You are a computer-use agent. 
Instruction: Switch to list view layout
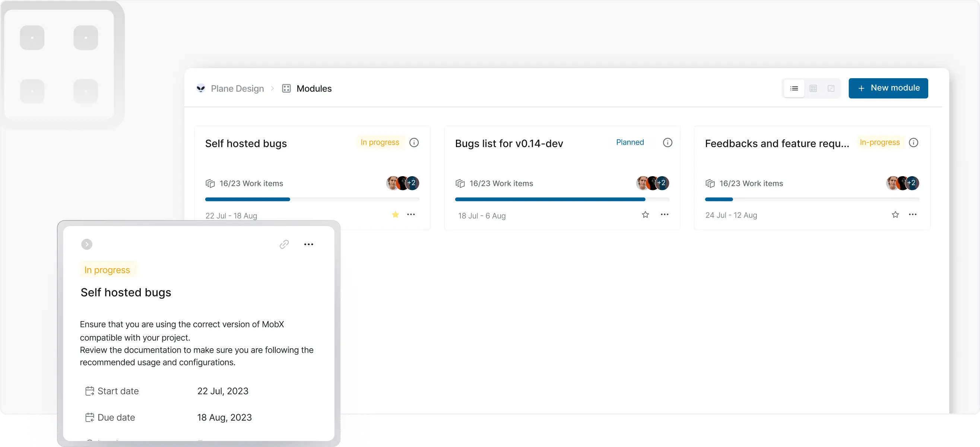click(x=794, y=88)
